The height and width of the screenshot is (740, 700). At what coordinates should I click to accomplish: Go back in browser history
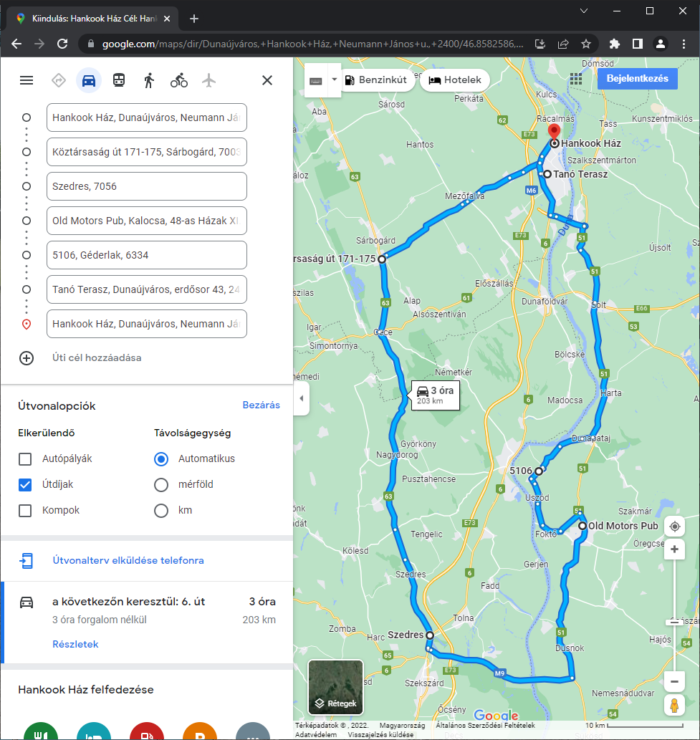16,44
